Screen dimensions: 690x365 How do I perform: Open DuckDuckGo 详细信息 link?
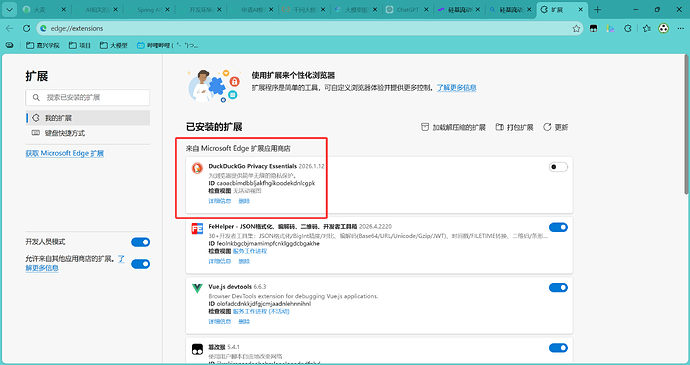click(x=220, y=201)
